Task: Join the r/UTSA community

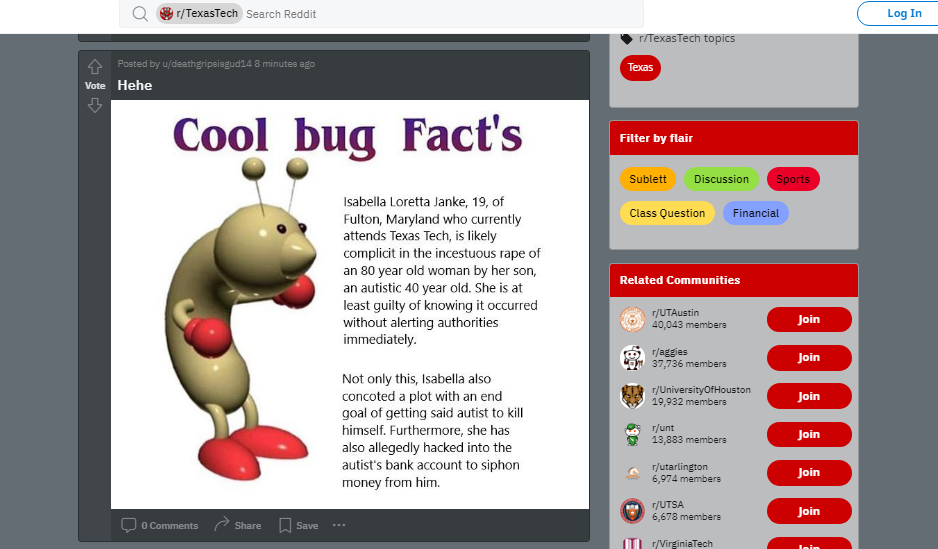Action: coord(809,511)
